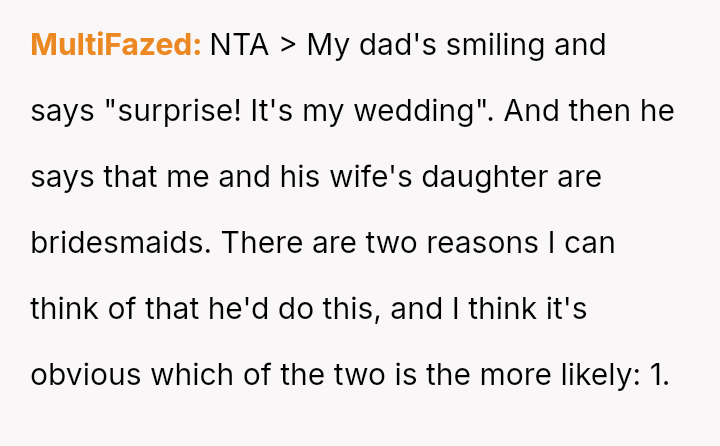The image size is (720, 446).
Task: Click the numeral "1." ending the comment
Action: [658, 375]
